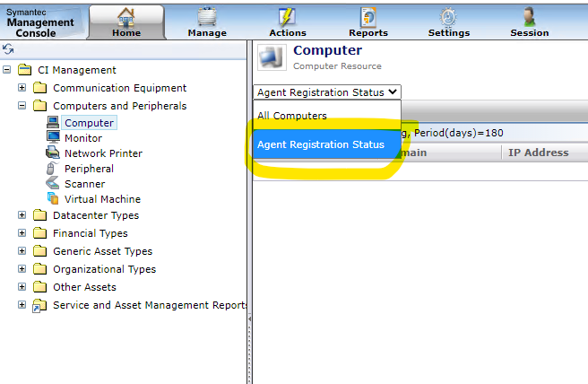Image resolution: width=588 pixels, height=384 pixels.
Task: Open the Session menu
Action: 529,22
